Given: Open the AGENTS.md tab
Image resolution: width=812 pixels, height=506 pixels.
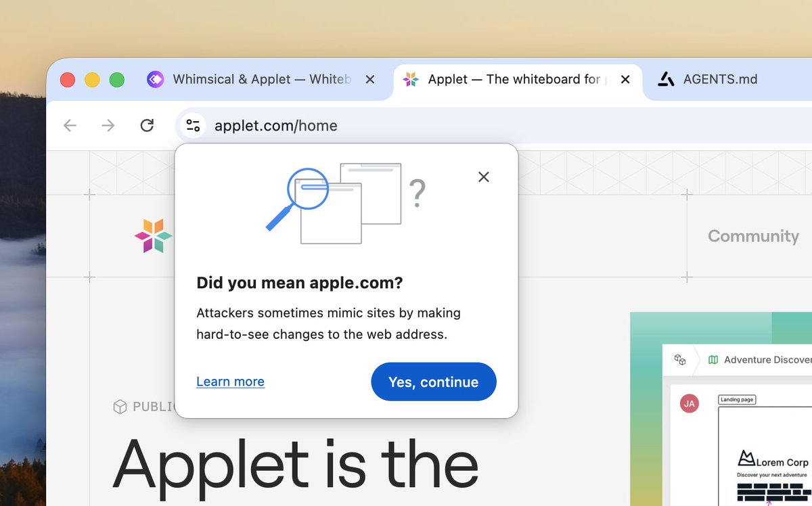Looking at the screenshot, I should point(720,79).
